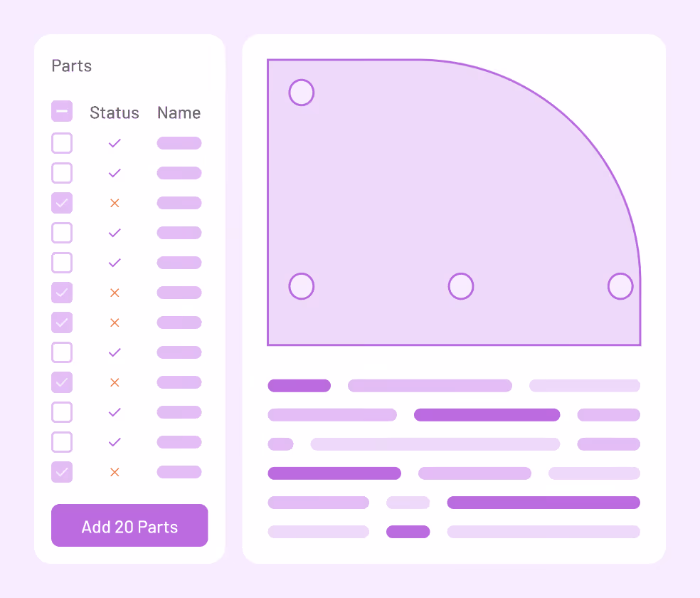This screenshot has width=700, height=598.
Task: Click the dark purple bar below the part drawing
Action: tap(299, 385)
